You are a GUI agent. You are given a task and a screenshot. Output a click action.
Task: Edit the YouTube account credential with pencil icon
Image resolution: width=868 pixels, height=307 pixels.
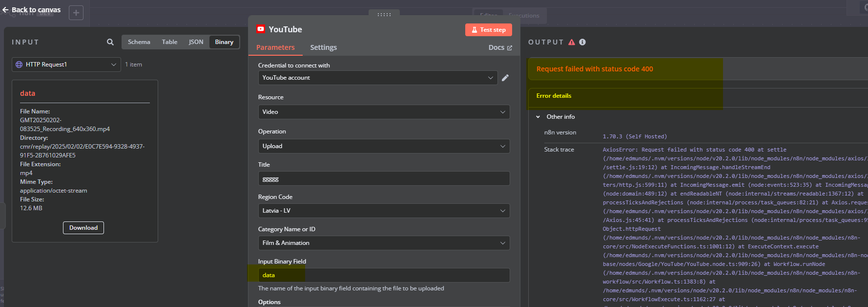[x=505, y=78]
